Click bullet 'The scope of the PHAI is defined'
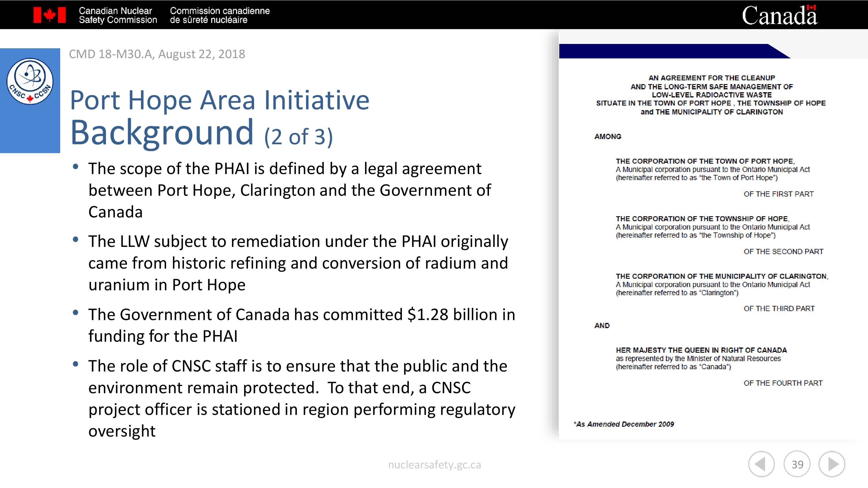This screenshot has width=868, height=488. [x=290, y=190]
